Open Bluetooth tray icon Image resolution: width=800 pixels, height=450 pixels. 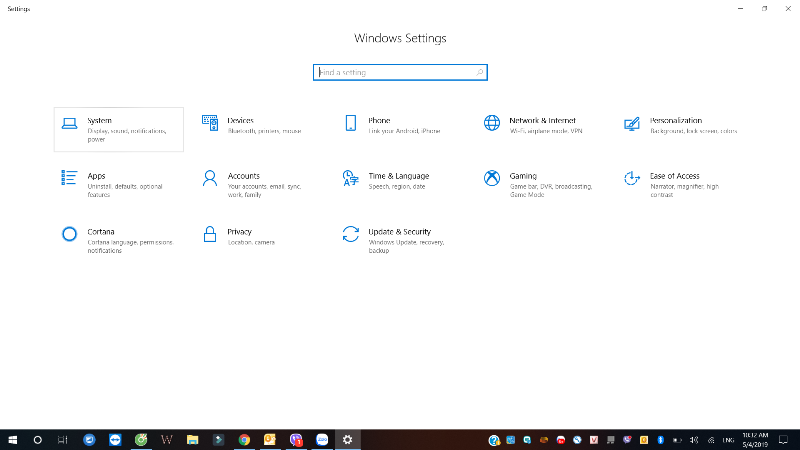pos(660,440)
